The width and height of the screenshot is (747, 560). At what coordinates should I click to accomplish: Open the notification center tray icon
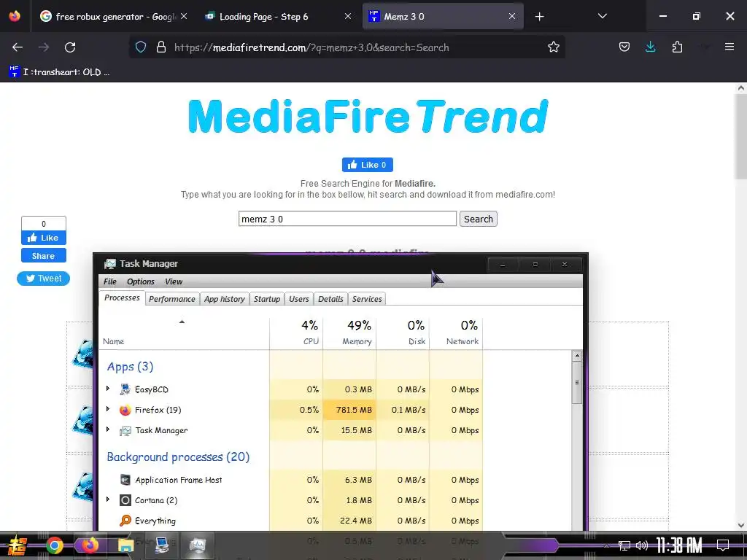(723, 545)
